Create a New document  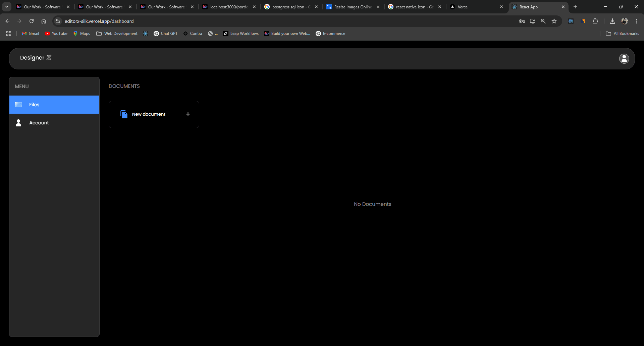coord(154,114)
